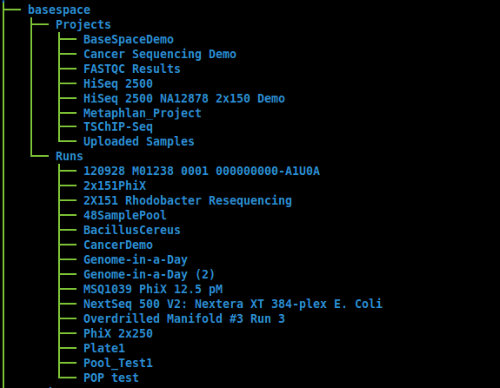Screen dimensions: 500x388
Task: Select 2X151 Rhodobacter Resequencing run
Action: [187, 201]
